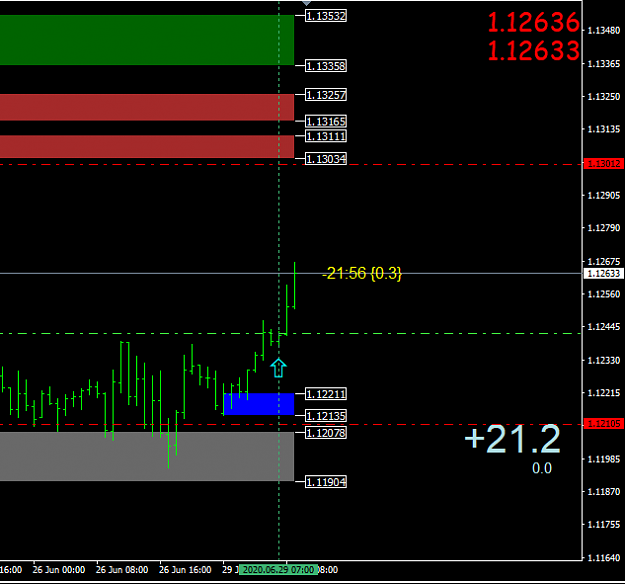Select the 1.13358 zone price label

coord(326,65)
